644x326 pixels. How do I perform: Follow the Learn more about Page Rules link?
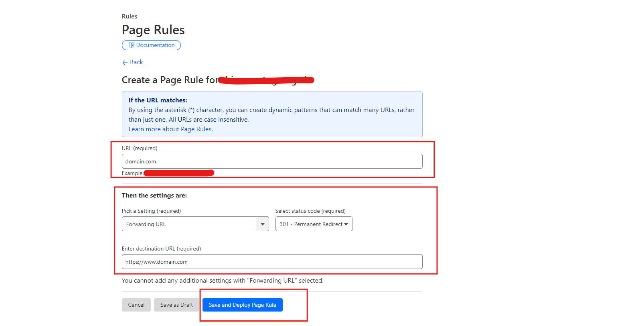click(170, 129)
